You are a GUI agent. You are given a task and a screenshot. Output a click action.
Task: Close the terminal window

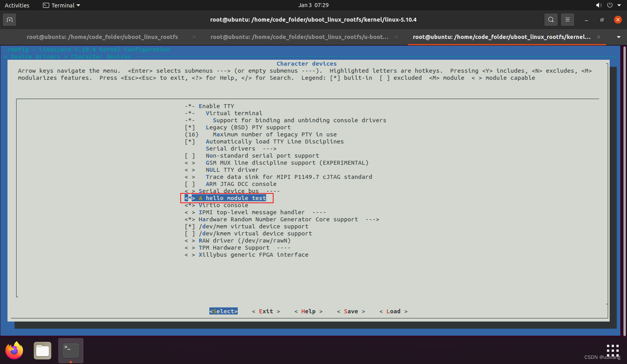pyautogui.click(x=618, y=20)
